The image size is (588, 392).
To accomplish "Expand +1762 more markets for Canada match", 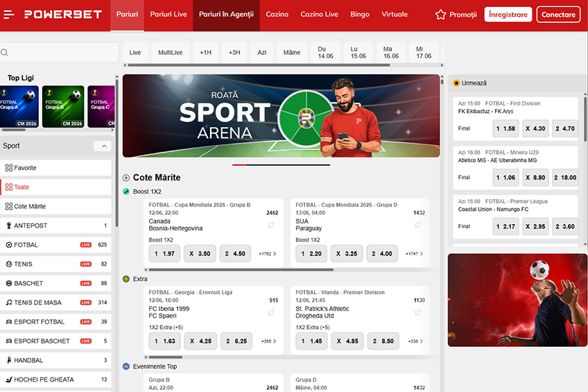I will (x=268, y=254).
